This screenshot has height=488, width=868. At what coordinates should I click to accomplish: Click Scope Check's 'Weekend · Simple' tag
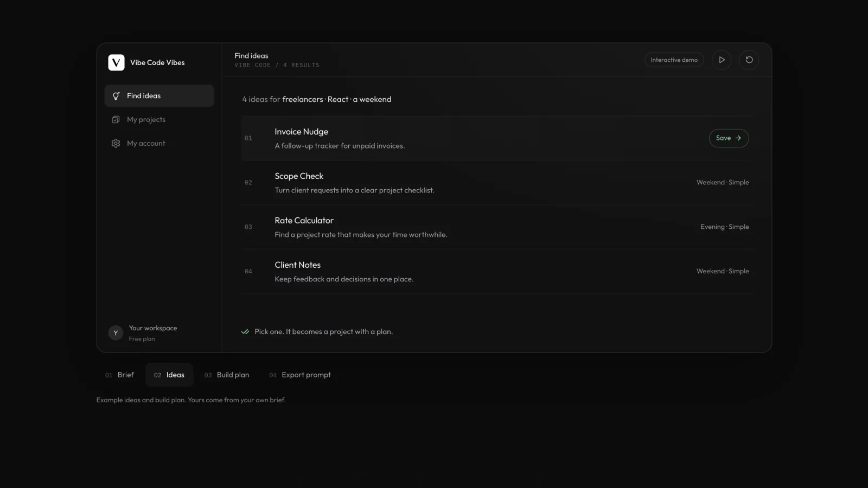pos(723,183)
